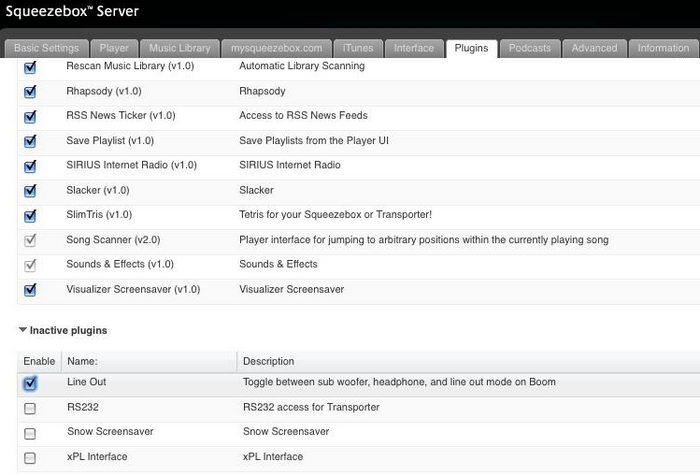
Task: Click RS232 access for Transporter description
Action: click(x=311, y=407)
